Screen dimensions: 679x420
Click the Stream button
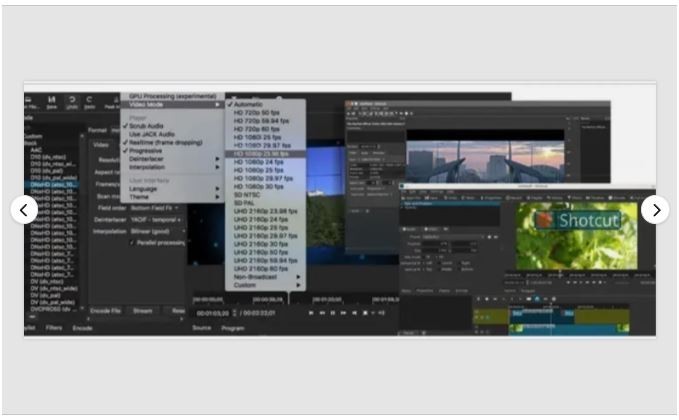coord(142,311)
